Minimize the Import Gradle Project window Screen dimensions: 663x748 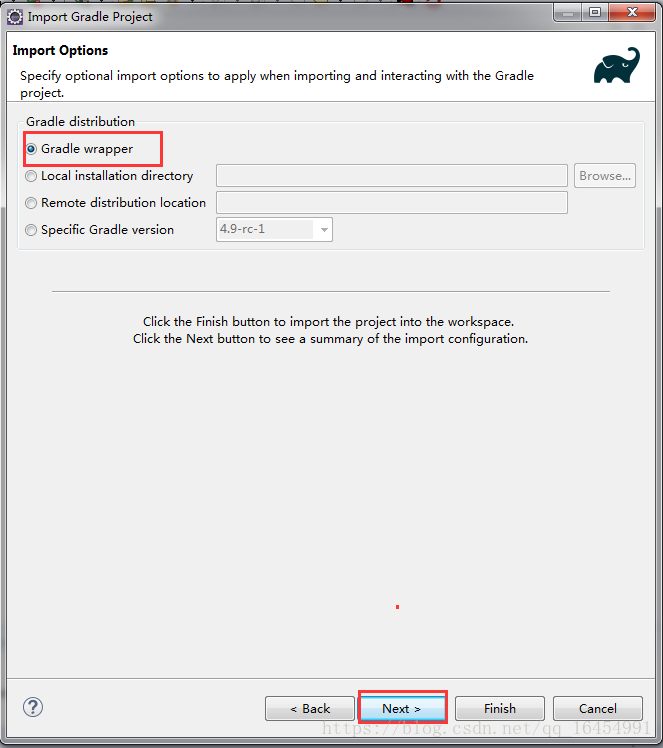tap(568, 13)
